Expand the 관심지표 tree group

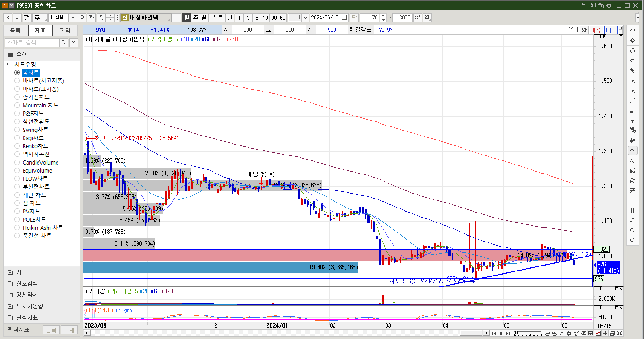coord(10,317)
